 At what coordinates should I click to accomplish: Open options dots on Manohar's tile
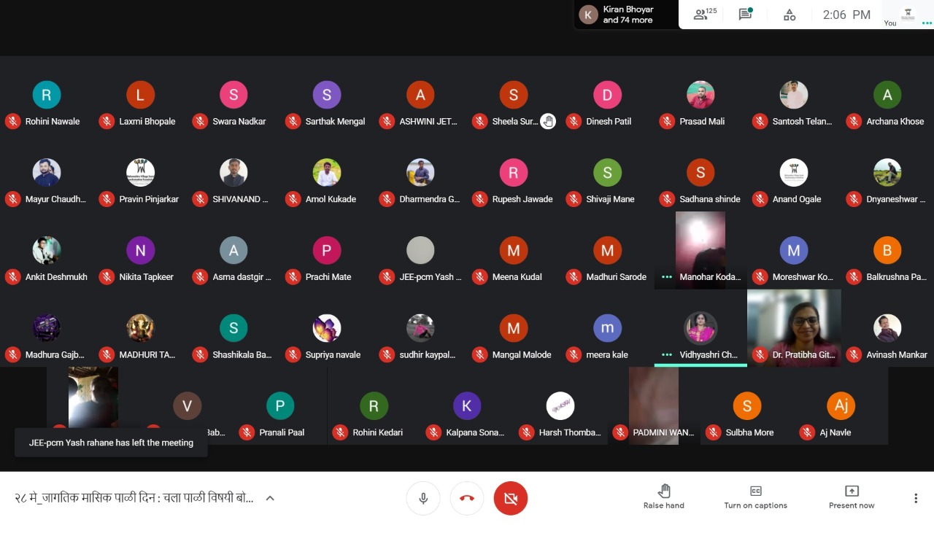point(666,277)
